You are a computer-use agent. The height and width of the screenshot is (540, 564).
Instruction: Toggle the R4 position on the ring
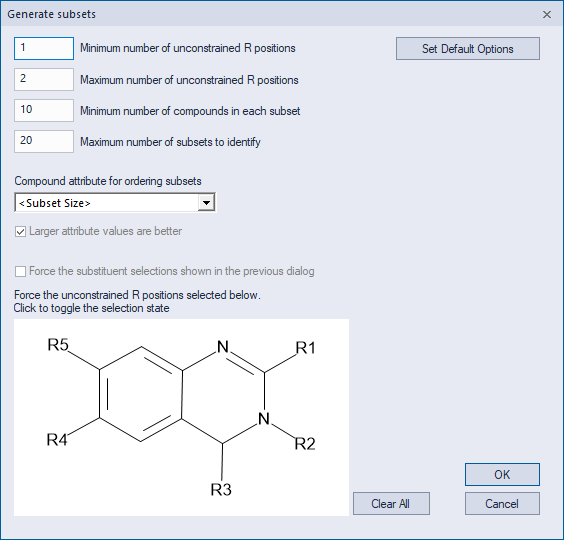point(57,440)
